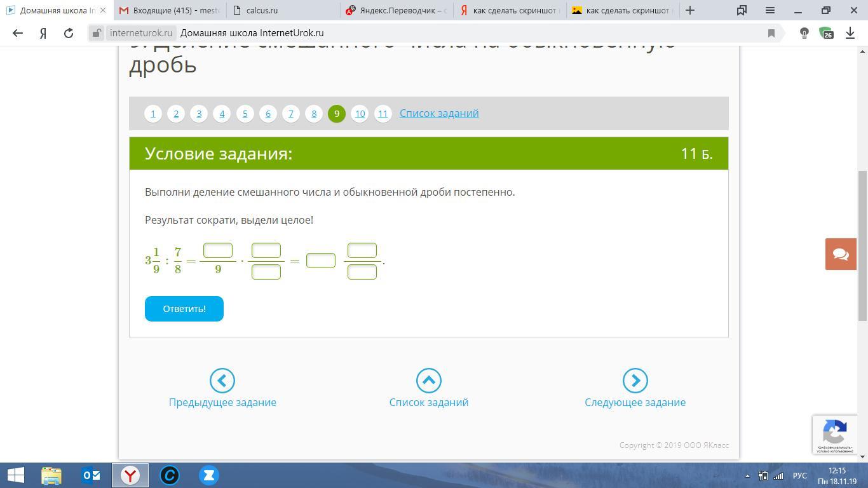Open Outlook from the taskbar
This screenshot has width=868, height=488.
click(92, 475)
